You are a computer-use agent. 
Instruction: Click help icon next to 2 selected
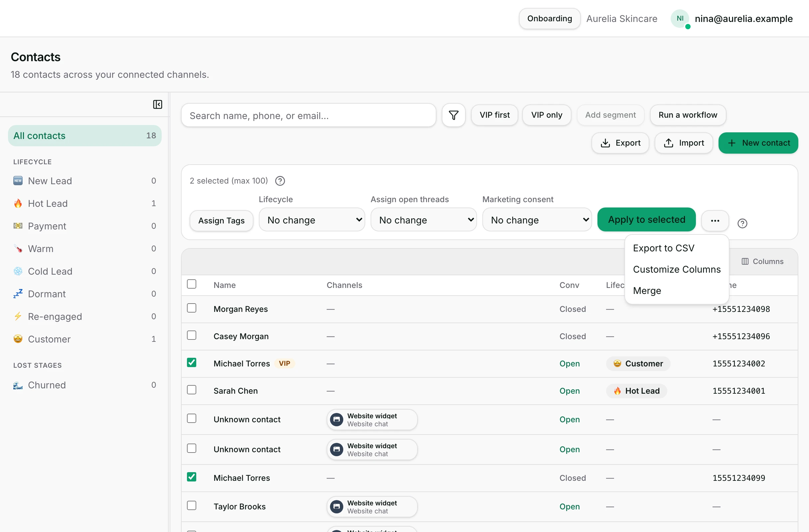pyautogui.click(x=280, y=181)
